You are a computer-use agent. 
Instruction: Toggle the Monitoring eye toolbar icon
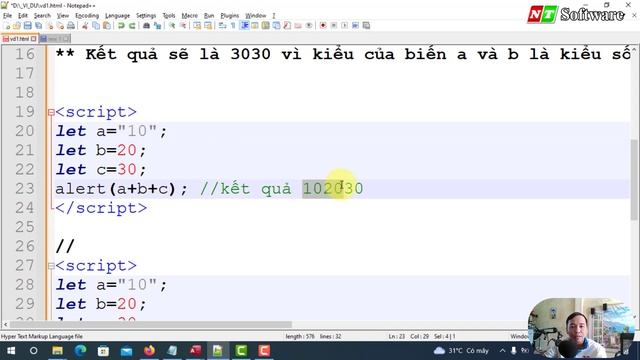[x=309, y=26]
